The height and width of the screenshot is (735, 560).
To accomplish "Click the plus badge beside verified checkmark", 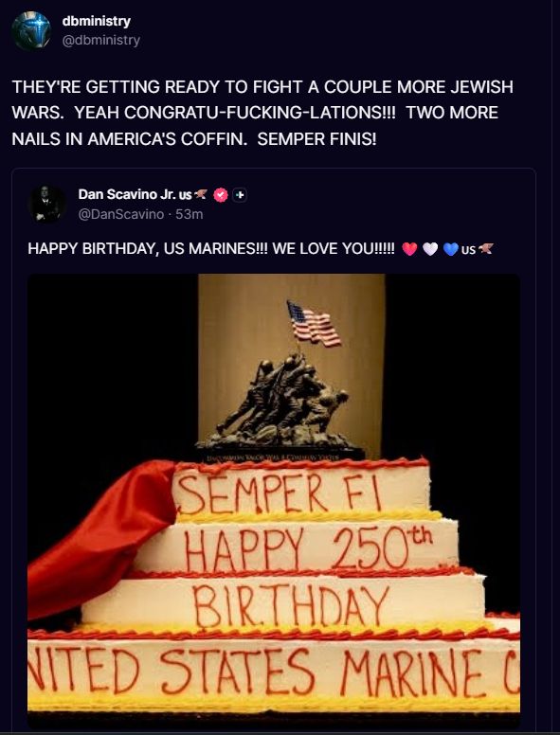I will pyautogui.click(x=240, y=194).
